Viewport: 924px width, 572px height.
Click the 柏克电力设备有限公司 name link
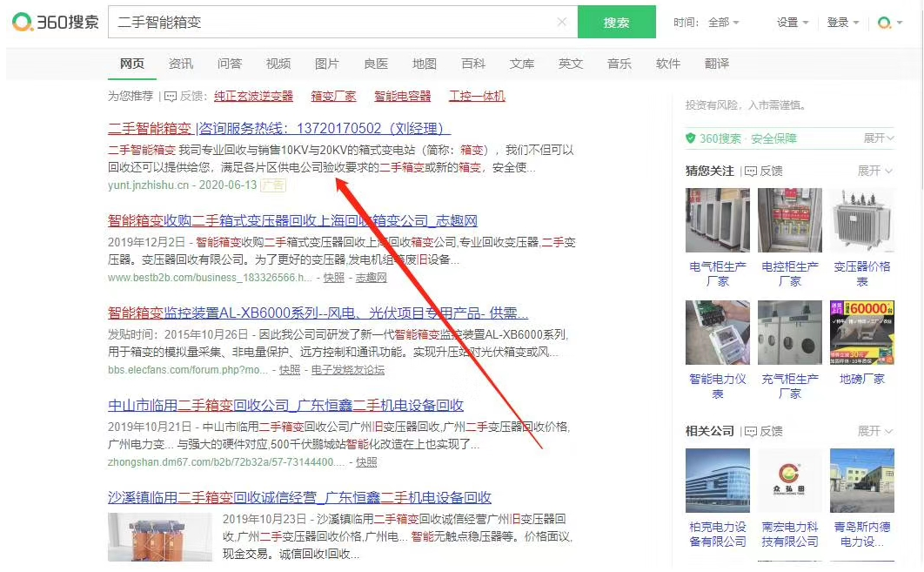pos(718,535)
